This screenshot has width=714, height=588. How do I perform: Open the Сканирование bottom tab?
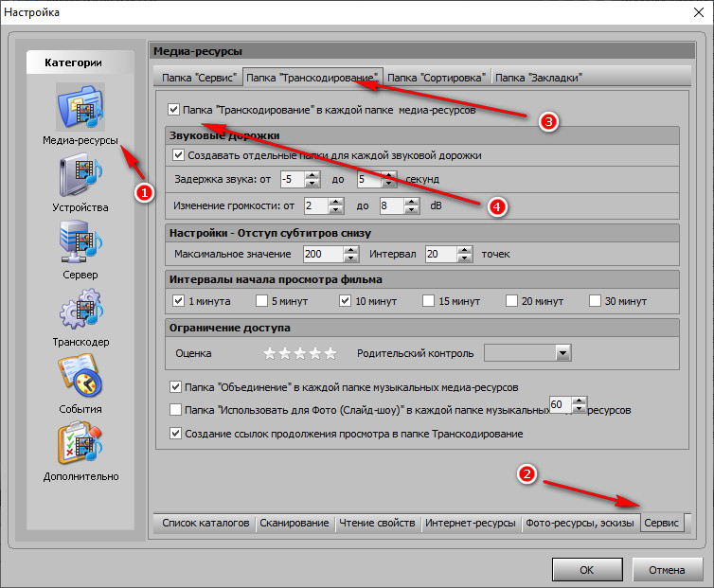point(295,523)
